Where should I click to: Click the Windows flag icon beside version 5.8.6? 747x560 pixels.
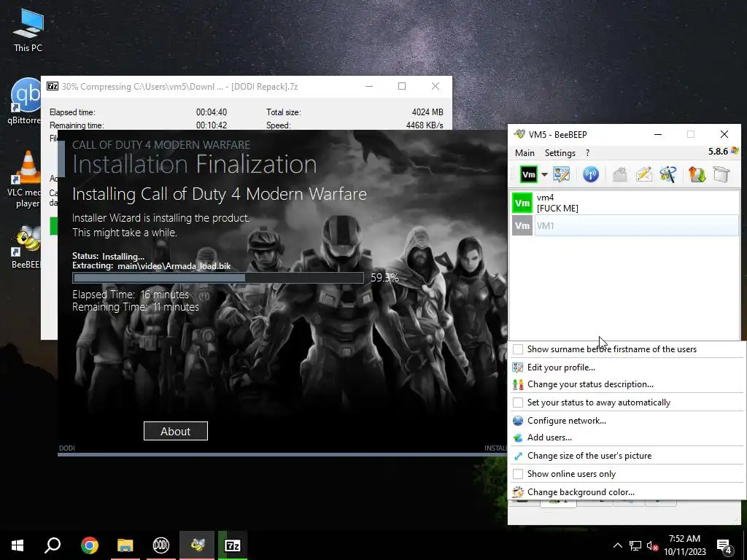pos(734,151)
